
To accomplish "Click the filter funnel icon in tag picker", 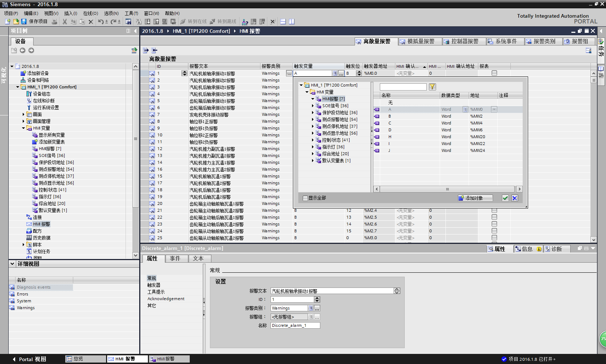I will click(432, 87).
